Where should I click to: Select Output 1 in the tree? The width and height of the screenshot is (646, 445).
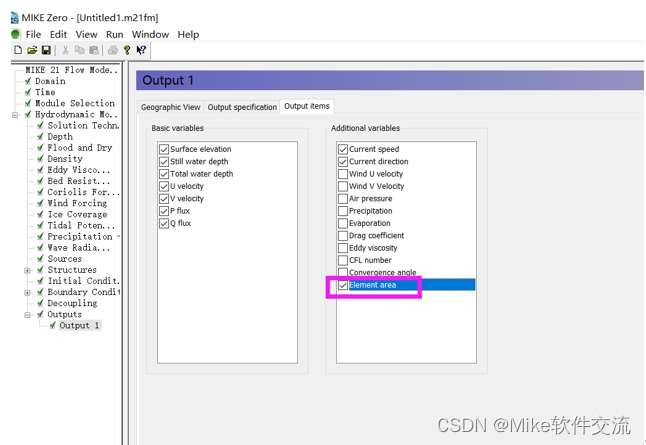pos(79,326)
